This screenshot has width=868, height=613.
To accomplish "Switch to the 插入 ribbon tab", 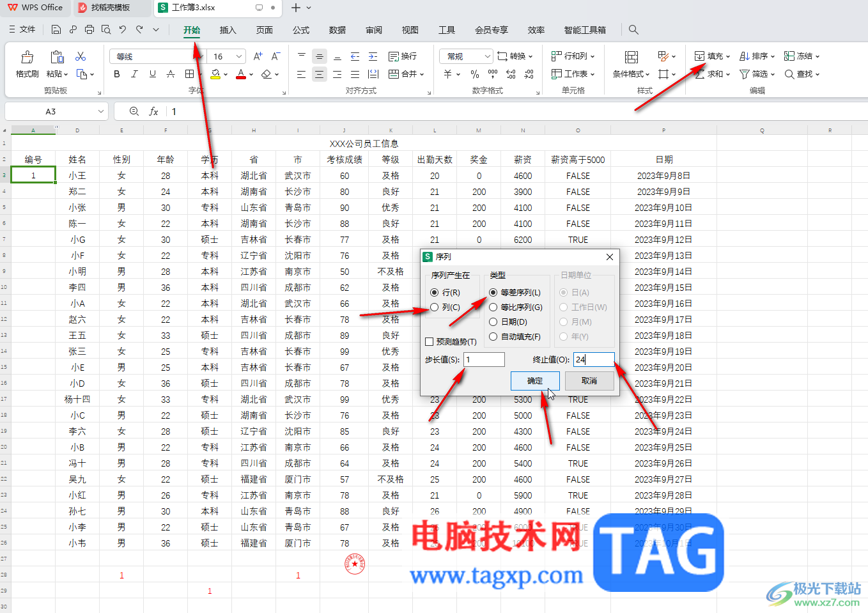I will tap(228, 30).
